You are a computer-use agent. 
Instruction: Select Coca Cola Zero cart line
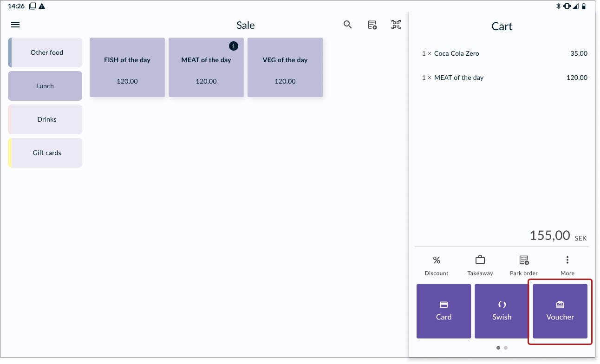(x=502, y=53)
